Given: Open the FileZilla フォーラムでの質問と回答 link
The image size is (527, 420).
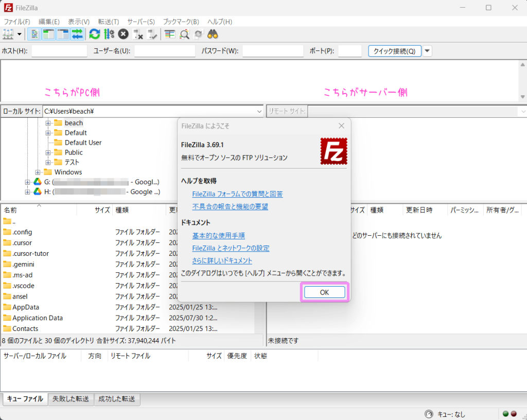Looking at the screenshot, I should click(x=237, y=194).
